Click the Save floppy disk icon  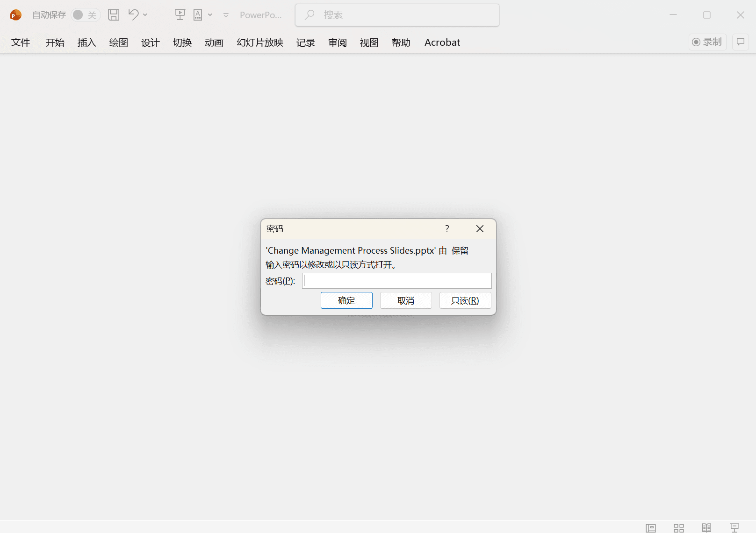114,15
